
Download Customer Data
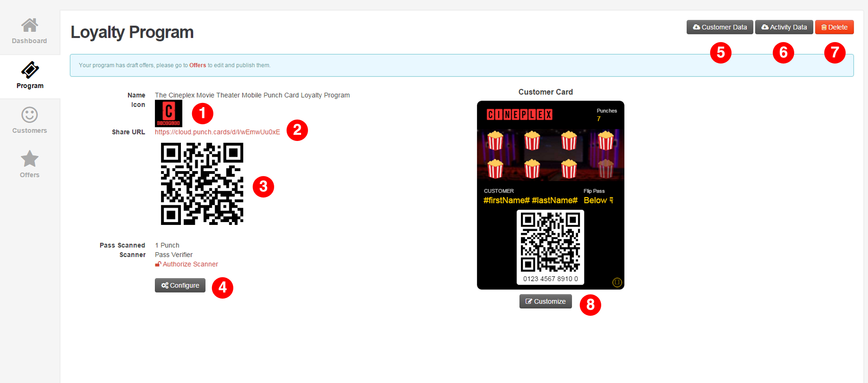coord(720,27)
